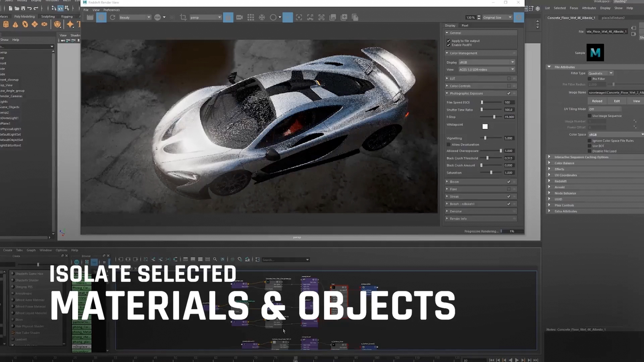Viewport: 644px width, 362px height.
Task: Switch to the Pixel tab
Action: (x=465, y=25)
